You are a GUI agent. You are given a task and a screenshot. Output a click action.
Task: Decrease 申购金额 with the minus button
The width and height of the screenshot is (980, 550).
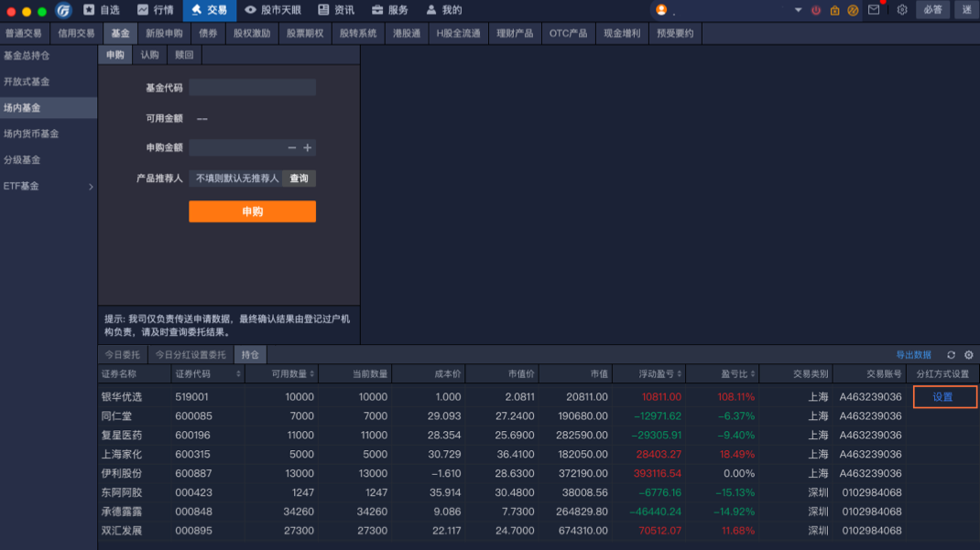[292, 147]
